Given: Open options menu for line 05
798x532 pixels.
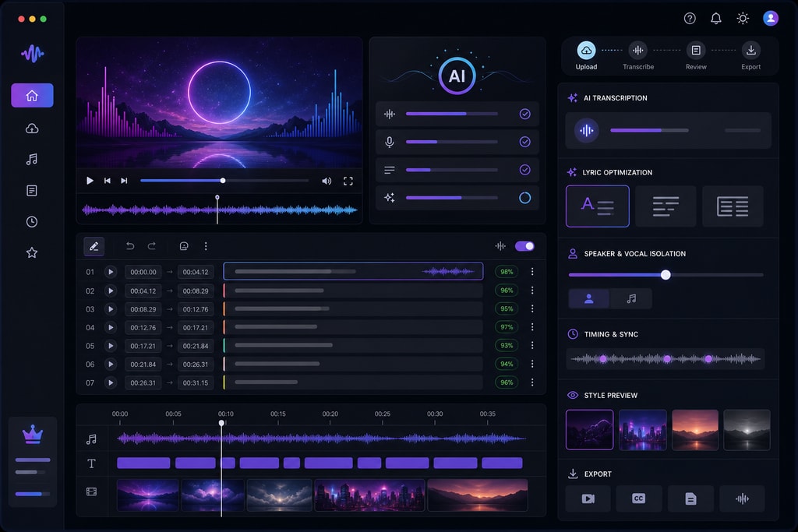Looking at the screenshot, I should point(532,345).
